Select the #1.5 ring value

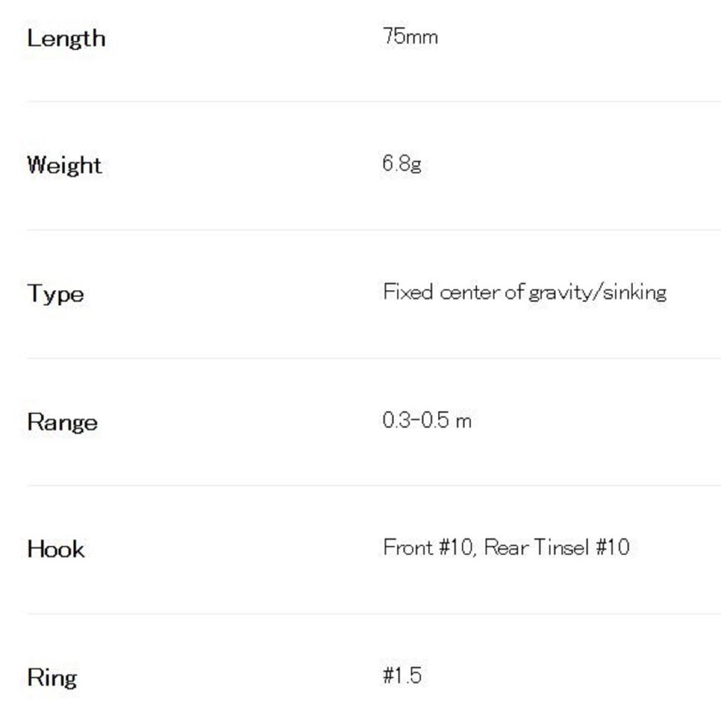coord(402,675)
